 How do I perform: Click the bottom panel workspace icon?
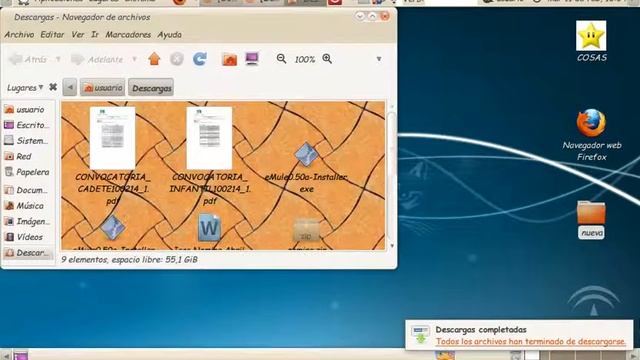[21, 356]
